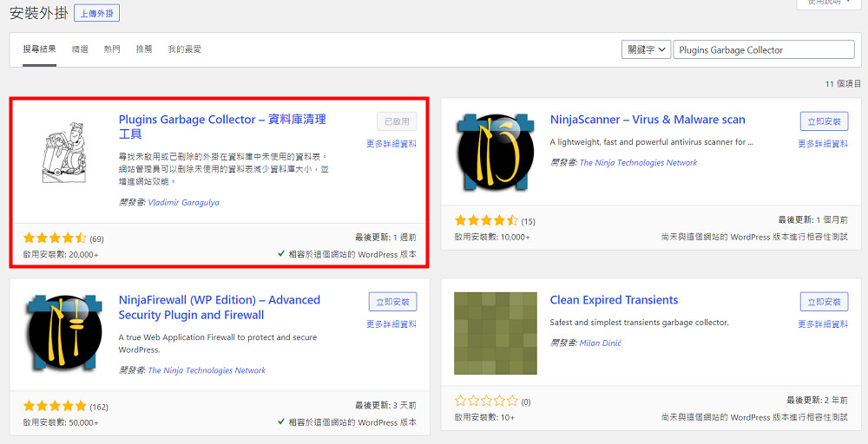Install NinjaFirewall with 立即安裝 button

[393, 302]
